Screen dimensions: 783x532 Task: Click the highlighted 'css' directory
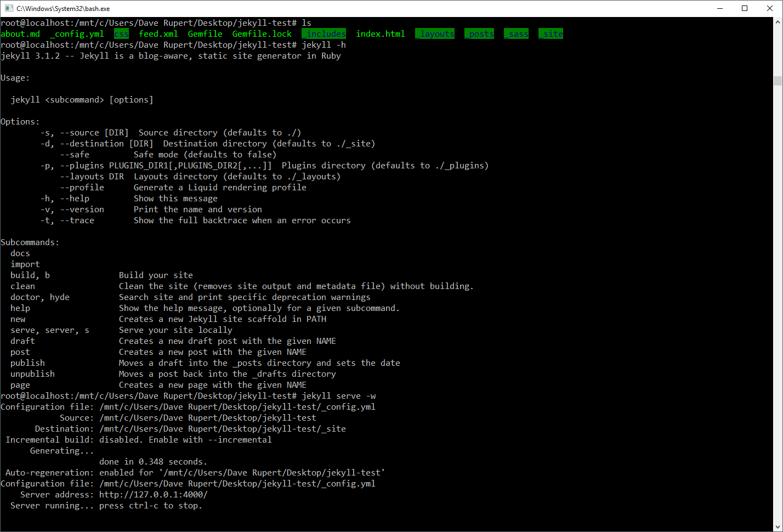(121, 34)
